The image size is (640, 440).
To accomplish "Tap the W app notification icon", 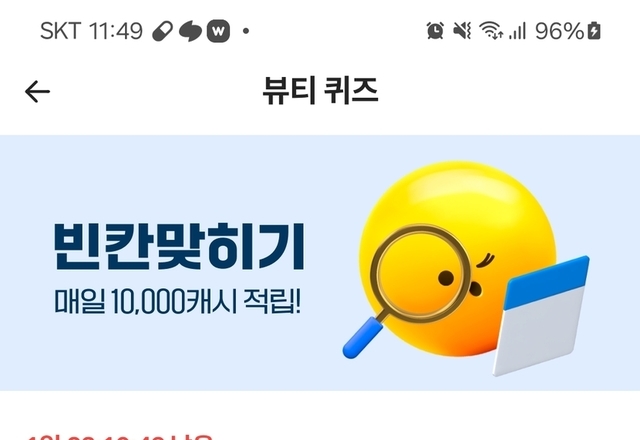I will (218, 31).
